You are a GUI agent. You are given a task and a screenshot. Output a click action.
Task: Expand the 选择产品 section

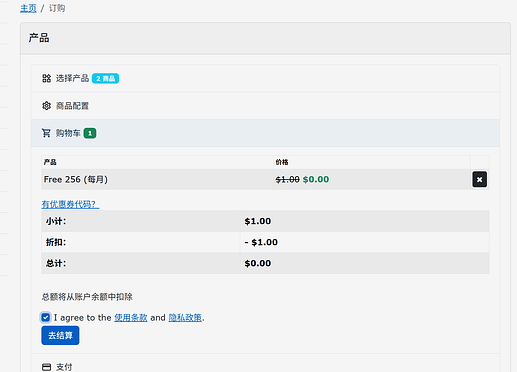[x=265, y=78]
